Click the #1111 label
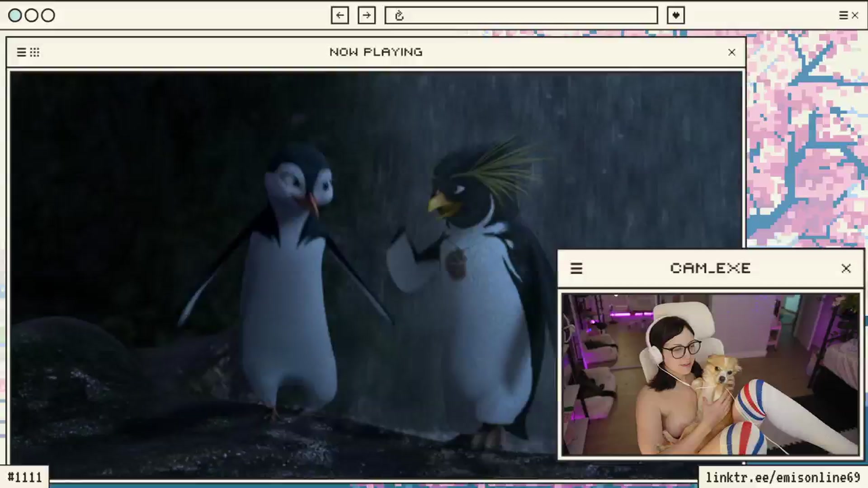Viewport: 868px width, 488px height. (25, 477)
